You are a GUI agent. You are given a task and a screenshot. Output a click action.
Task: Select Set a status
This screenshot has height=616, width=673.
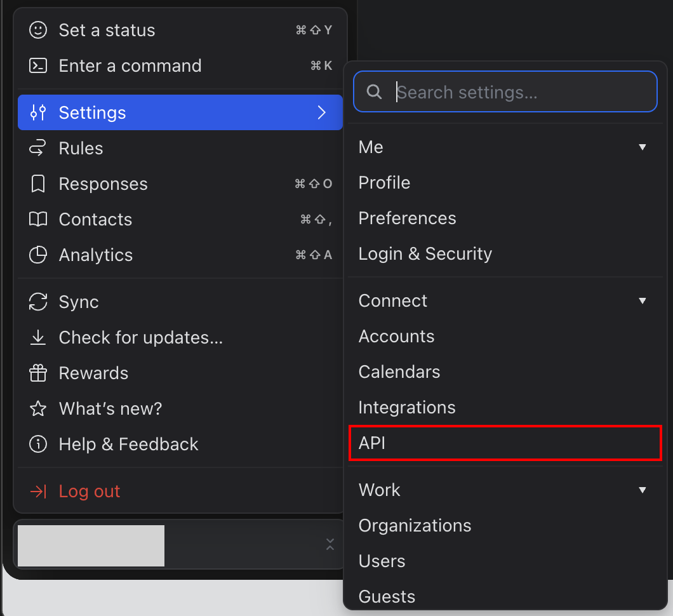click(x=180, y=30)
